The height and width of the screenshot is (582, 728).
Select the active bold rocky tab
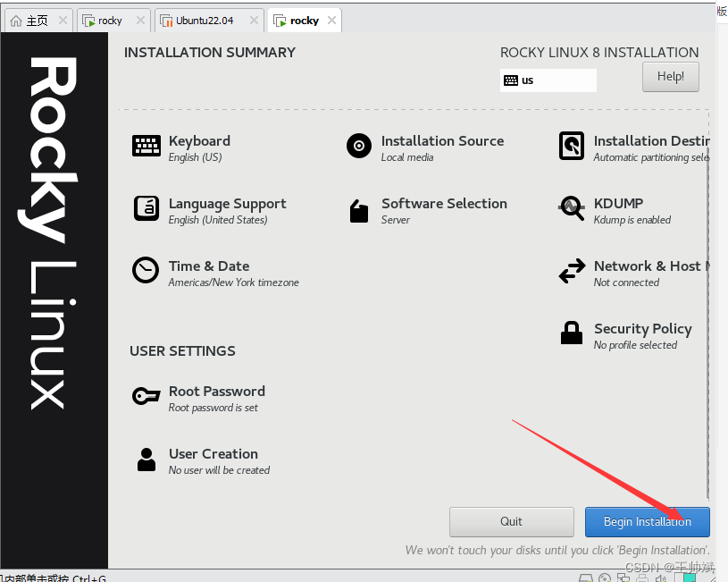(x=305, y=21)
